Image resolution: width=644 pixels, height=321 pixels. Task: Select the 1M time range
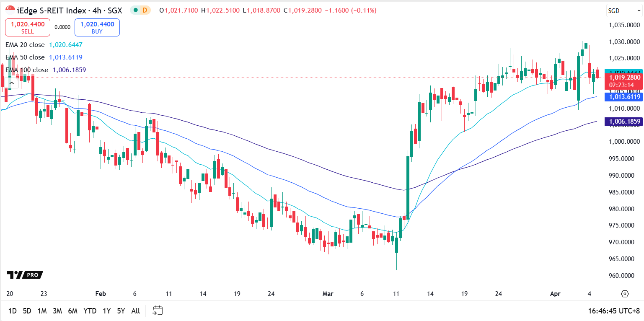(x=42, y=311)
